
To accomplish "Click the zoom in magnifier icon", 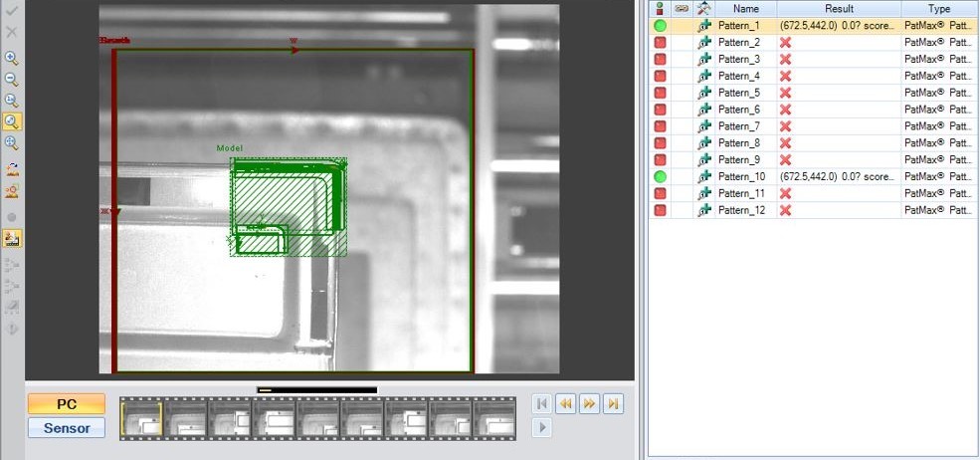I will point(12,58).
